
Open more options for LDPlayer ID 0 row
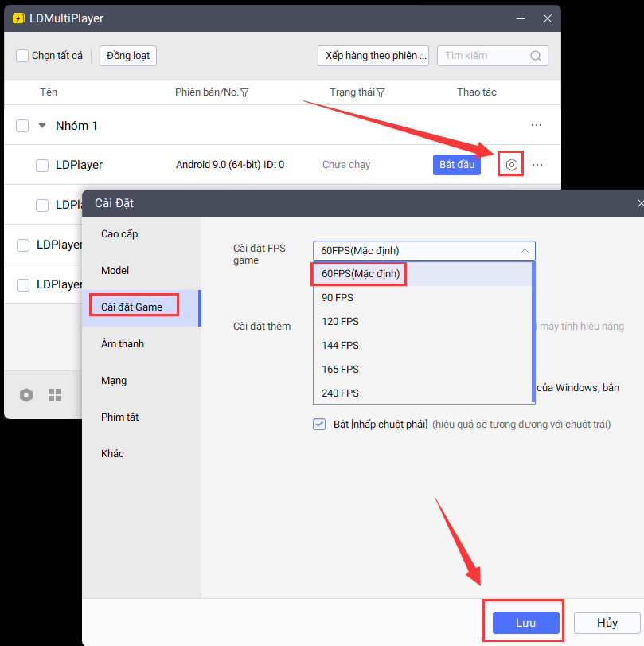pos(537,165)
